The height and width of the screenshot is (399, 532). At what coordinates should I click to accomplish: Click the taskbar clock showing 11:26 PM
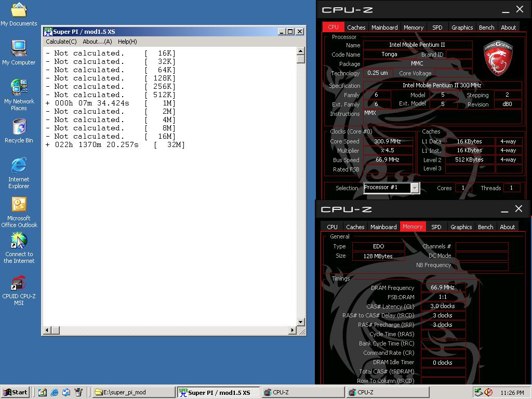512,393
